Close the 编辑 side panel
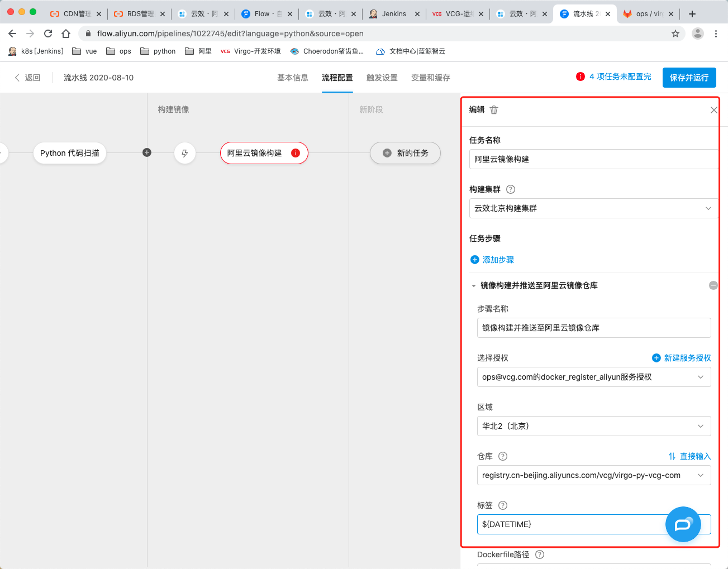 [x=713, y=110]
